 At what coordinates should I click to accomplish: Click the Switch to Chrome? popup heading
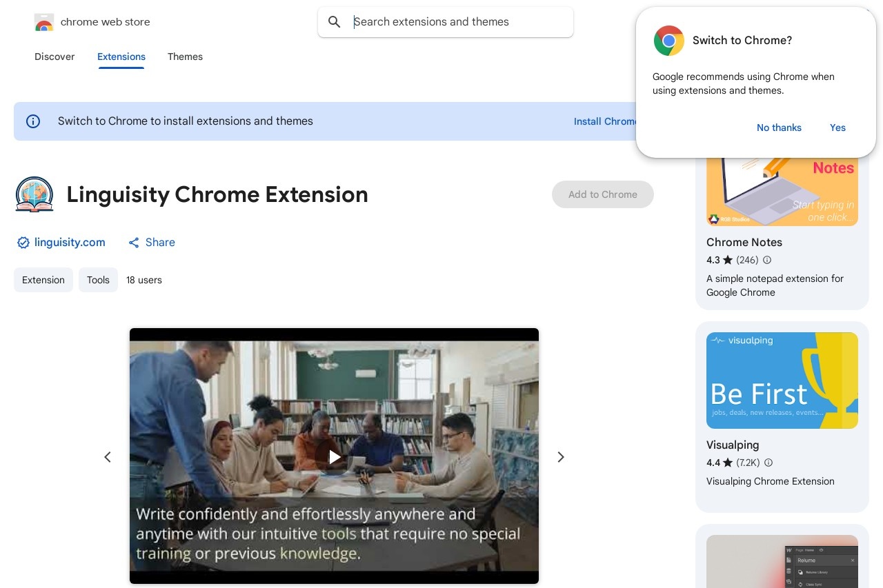click(742, 41)
